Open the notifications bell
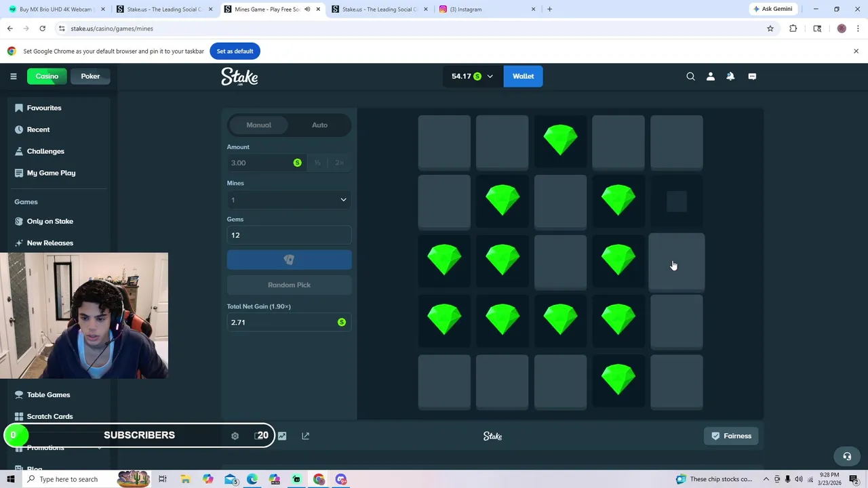 730,77
